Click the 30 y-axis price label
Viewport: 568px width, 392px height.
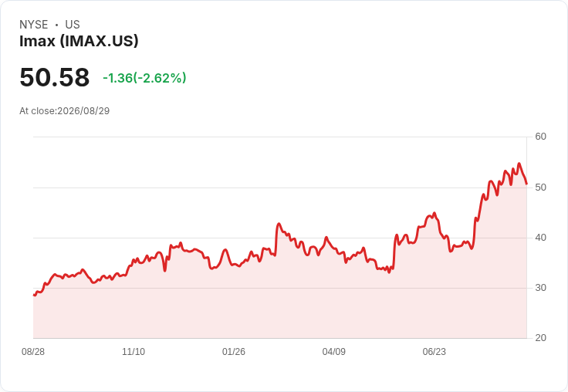[x=540, y=288]
